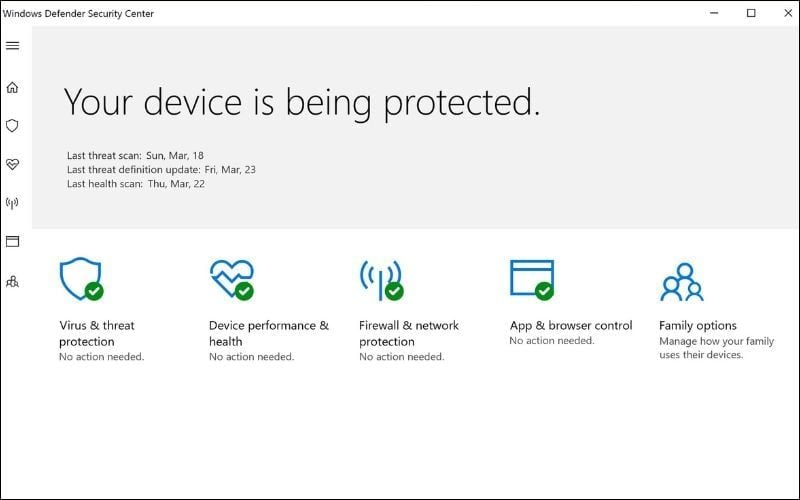
Task: Minimize the Windows Defender Security Center window
Action: click(x=715, y=13)
